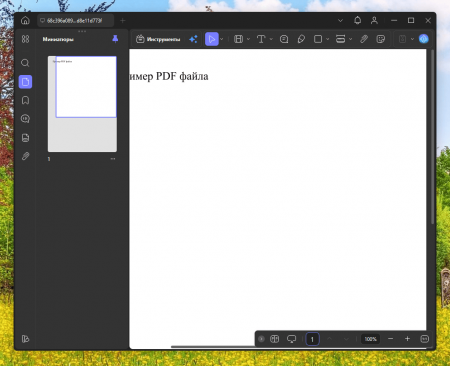This screenshot has height=366, width=450.
Task: Expand the page layout tool dropdown
Action: 248,39
